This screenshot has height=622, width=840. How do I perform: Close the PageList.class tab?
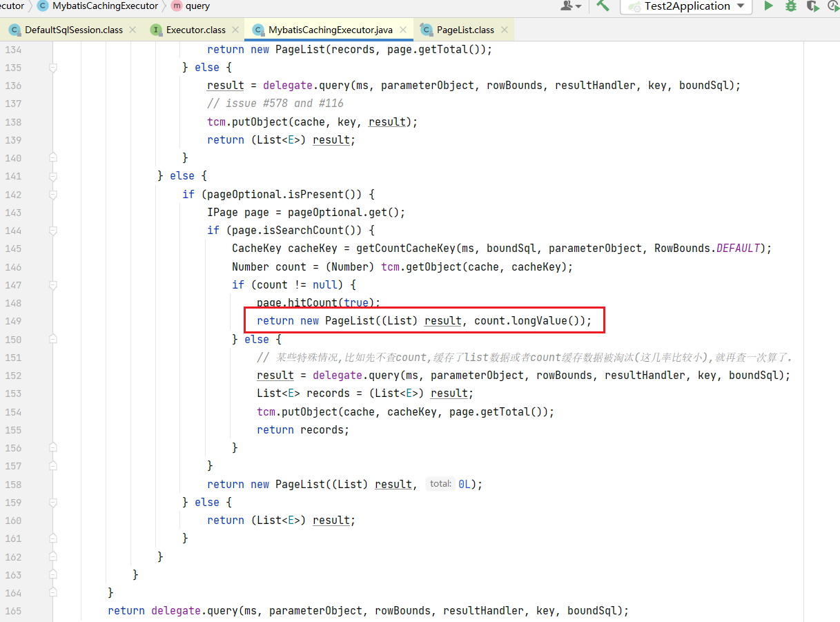[504, 30]
